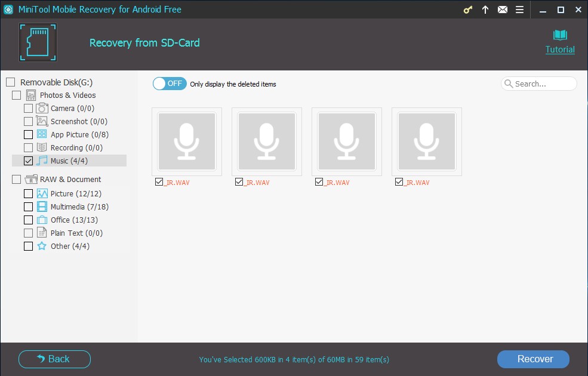Click the Other star icon

click(42, 246)
